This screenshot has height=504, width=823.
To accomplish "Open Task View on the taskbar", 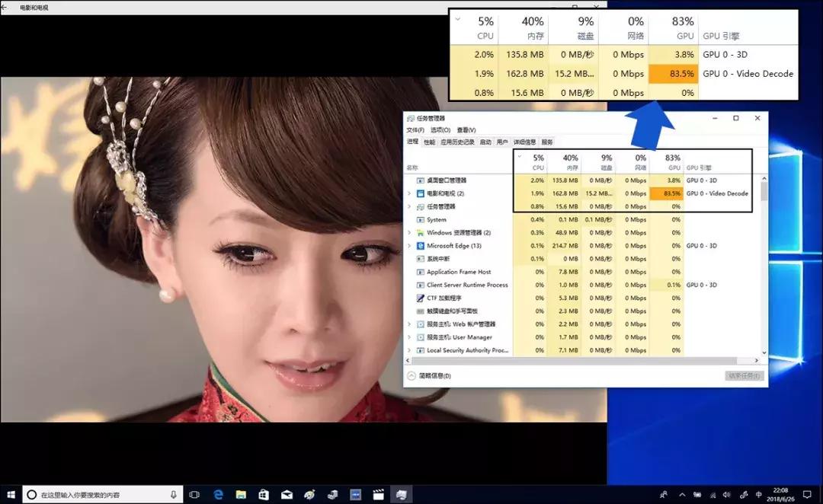I will click(194, 495).
